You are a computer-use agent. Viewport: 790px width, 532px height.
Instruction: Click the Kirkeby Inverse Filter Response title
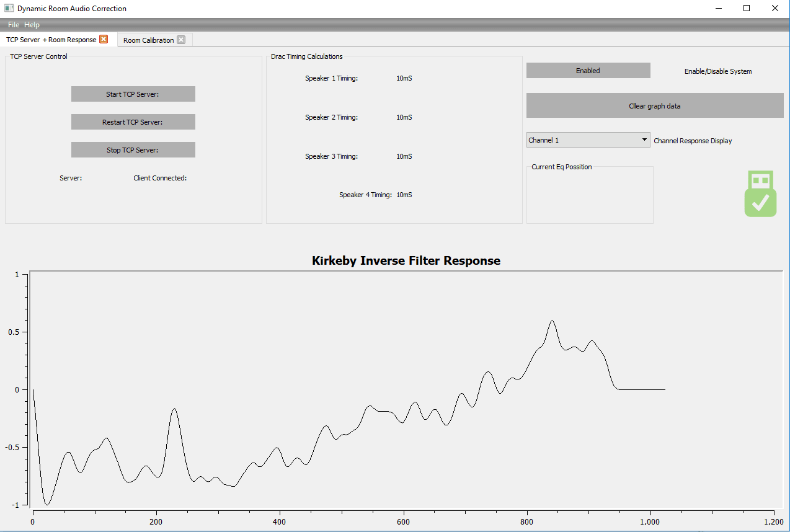pos(406,261)
